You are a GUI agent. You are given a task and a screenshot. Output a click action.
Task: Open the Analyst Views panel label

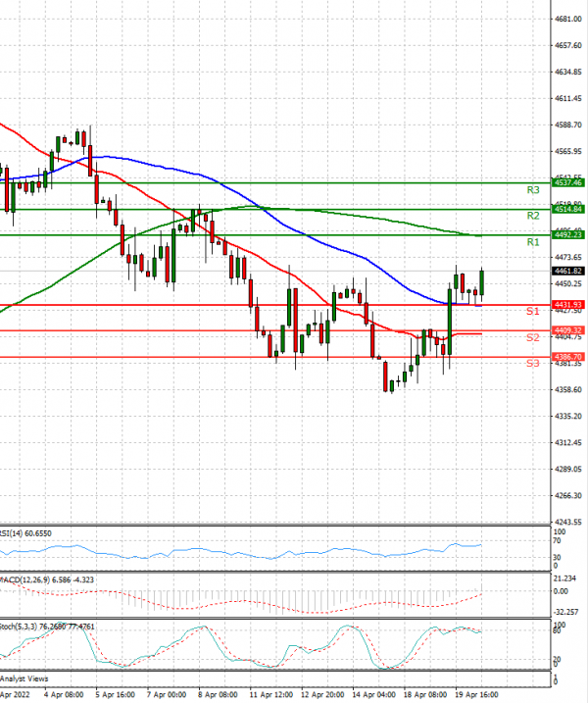pyautogui.click(x=26, y=678)
